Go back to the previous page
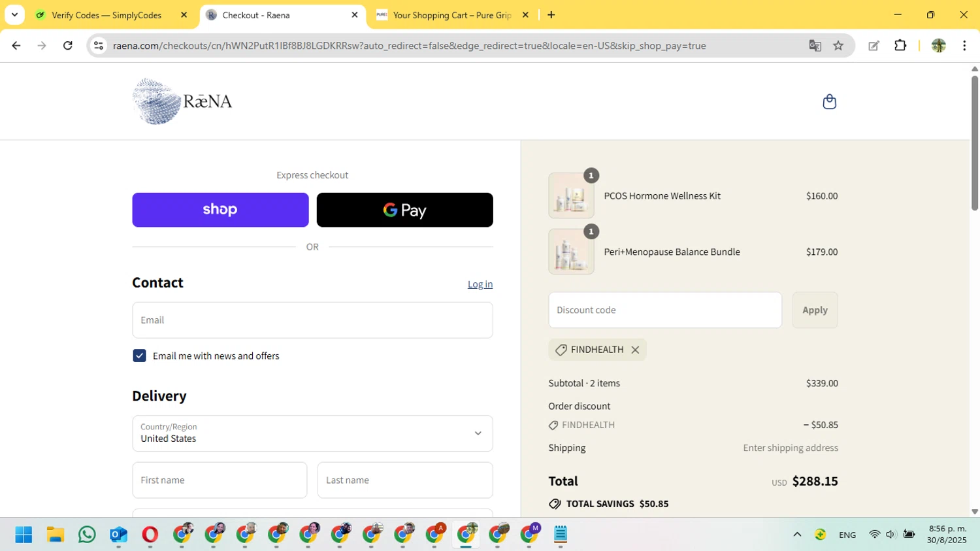The image size is (980, 551). coord(16,46)
